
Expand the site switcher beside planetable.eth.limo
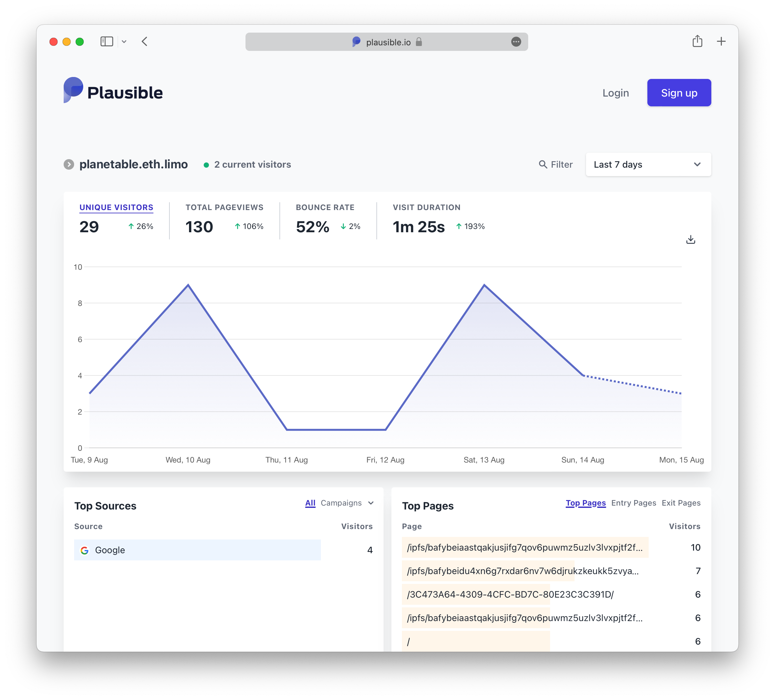[x=69, y=164]
